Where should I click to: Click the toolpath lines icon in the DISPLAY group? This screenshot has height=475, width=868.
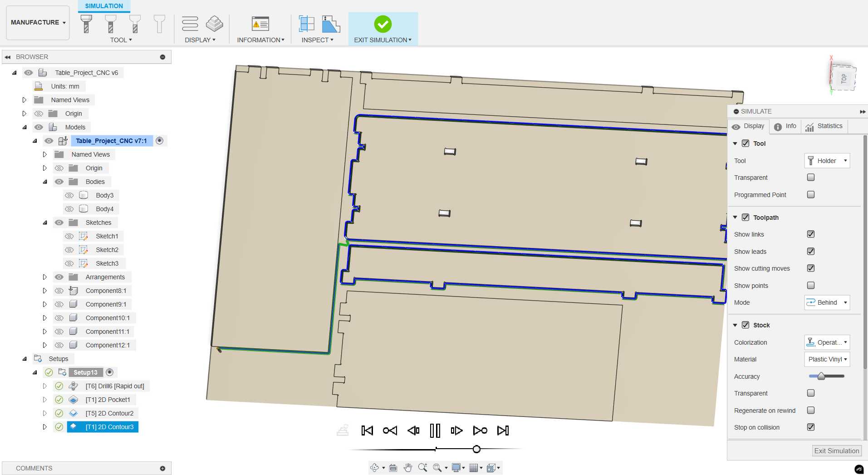click(190, 24)
